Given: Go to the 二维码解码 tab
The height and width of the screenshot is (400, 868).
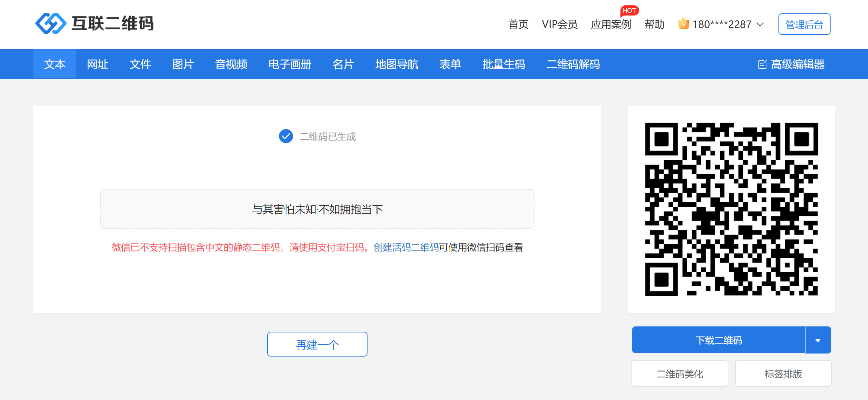Looking at the screenshot, I should coord(573,64).
